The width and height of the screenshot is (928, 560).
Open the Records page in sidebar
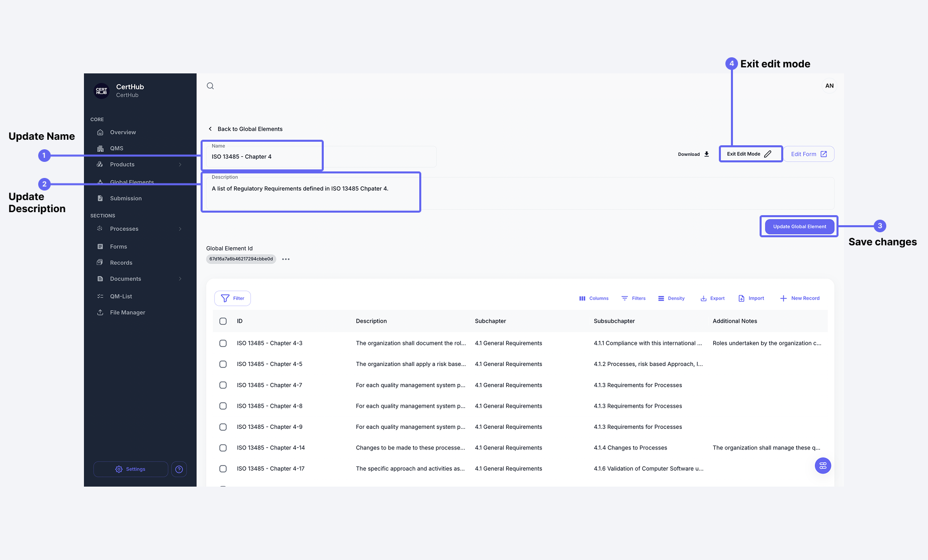click(x=121, y=263)
